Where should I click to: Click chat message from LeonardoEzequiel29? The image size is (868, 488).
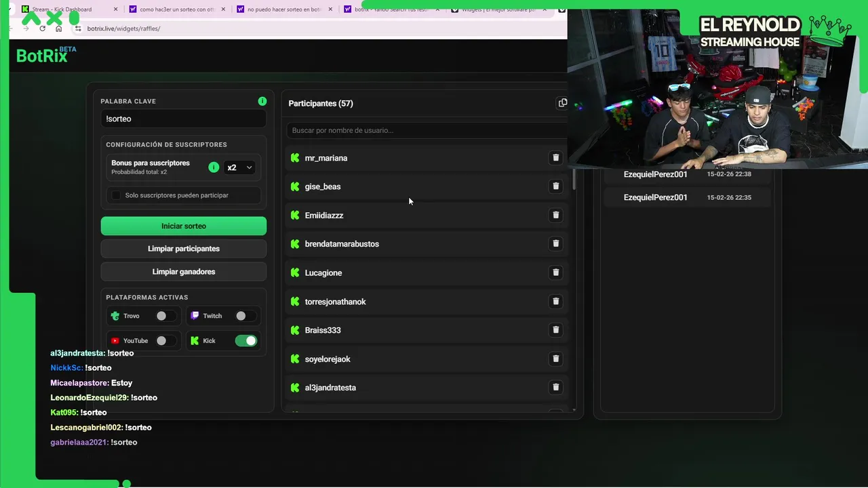(x=104, y=398)
